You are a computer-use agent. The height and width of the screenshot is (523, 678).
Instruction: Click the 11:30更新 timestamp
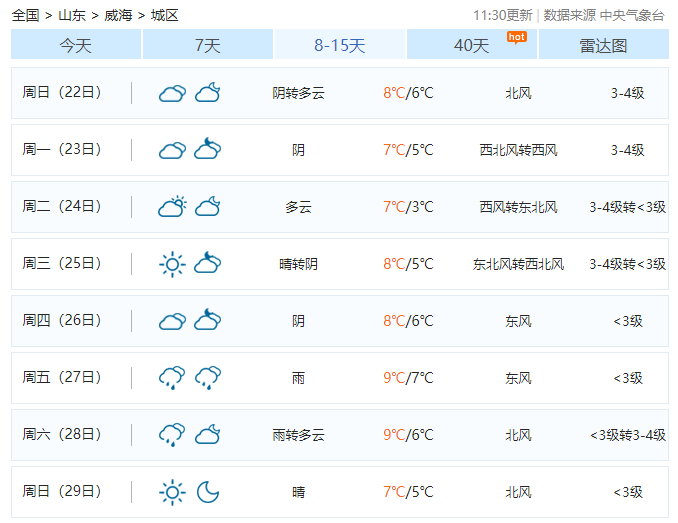coord(502,16)
